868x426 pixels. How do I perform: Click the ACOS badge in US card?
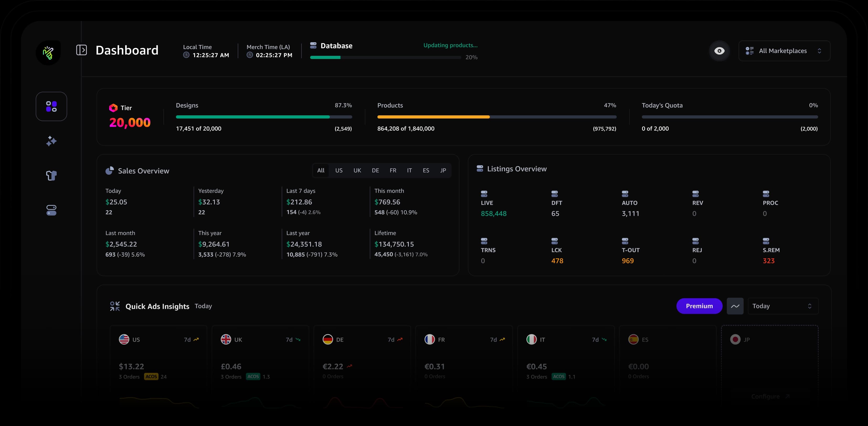point(151,376)
